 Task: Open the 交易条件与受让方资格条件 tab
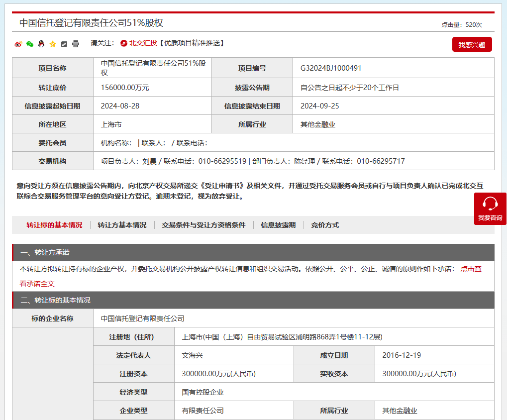203,225
